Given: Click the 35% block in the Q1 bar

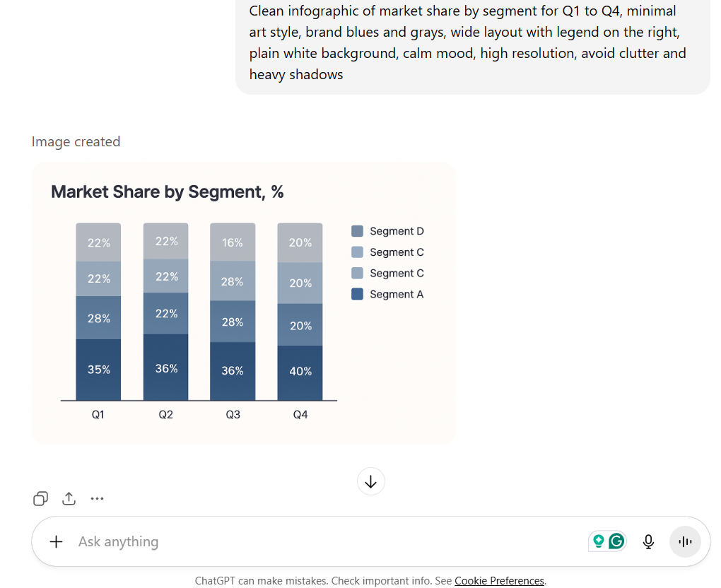Looking at the screenshot, I should tap(98, 370).
